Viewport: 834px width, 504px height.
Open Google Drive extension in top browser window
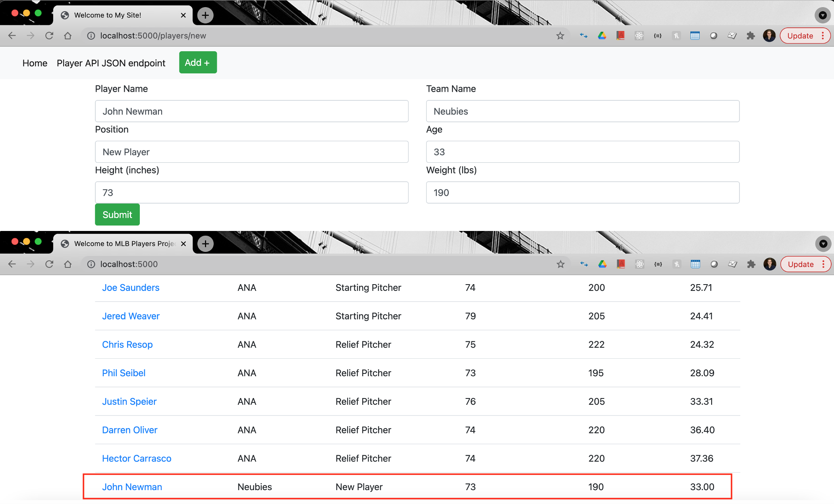point(602,36)
